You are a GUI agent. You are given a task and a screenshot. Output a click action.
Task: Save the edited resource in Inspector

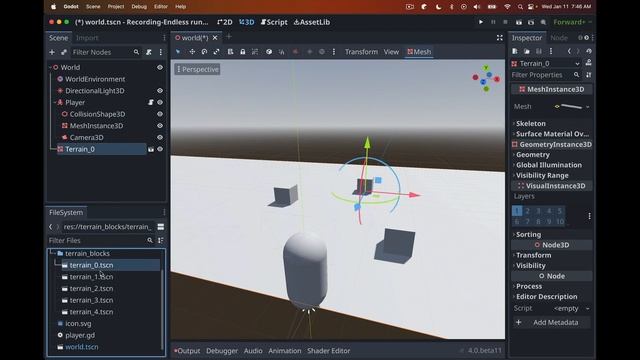(x=539, y=51)
